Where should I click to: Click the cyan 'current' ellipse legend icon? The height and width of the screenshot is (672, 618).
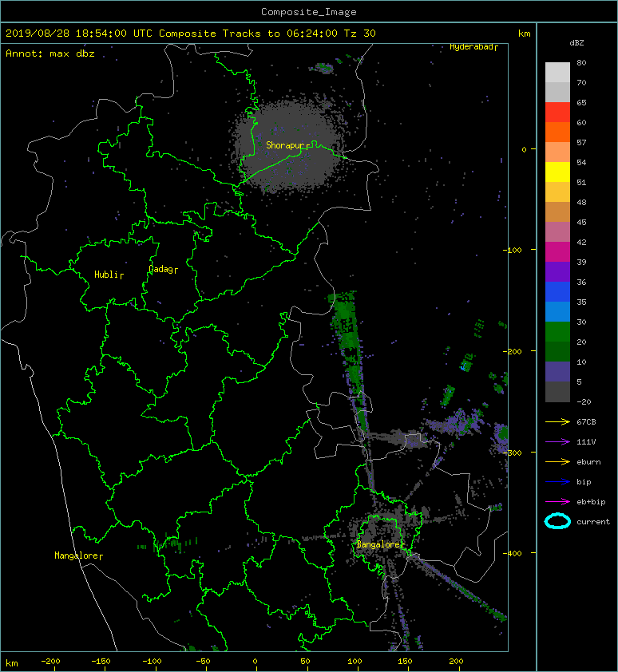tap(557, 521)
